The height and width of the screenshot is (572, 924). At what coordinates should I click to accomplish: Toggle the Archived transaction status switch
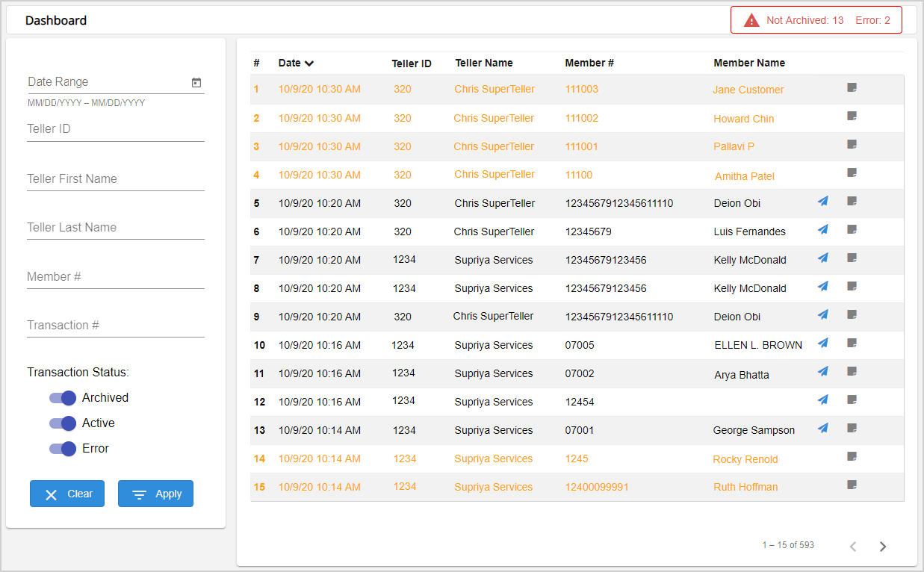[63, 398]
